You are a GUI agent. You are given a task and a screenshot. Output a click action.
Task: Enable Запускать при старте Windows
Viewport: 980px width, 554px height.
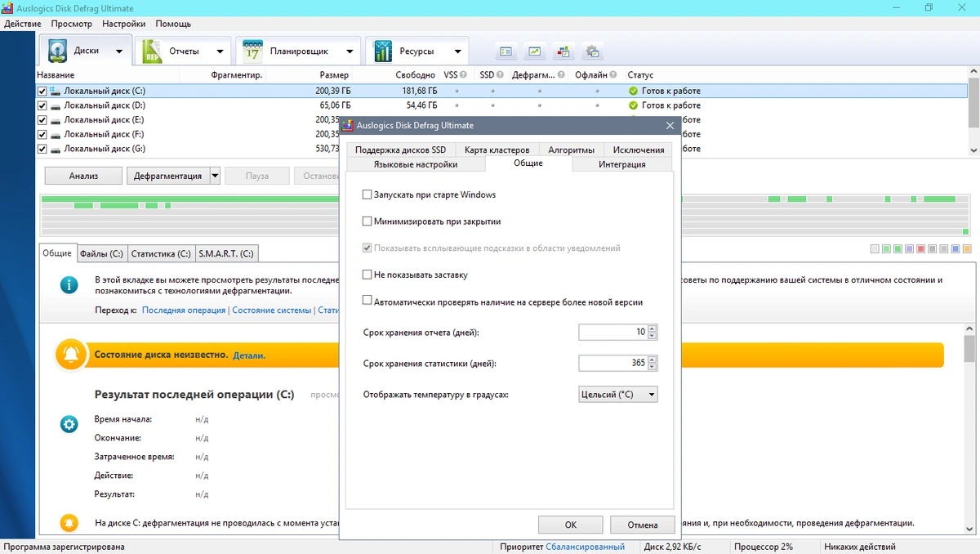[x=367, y=194]
